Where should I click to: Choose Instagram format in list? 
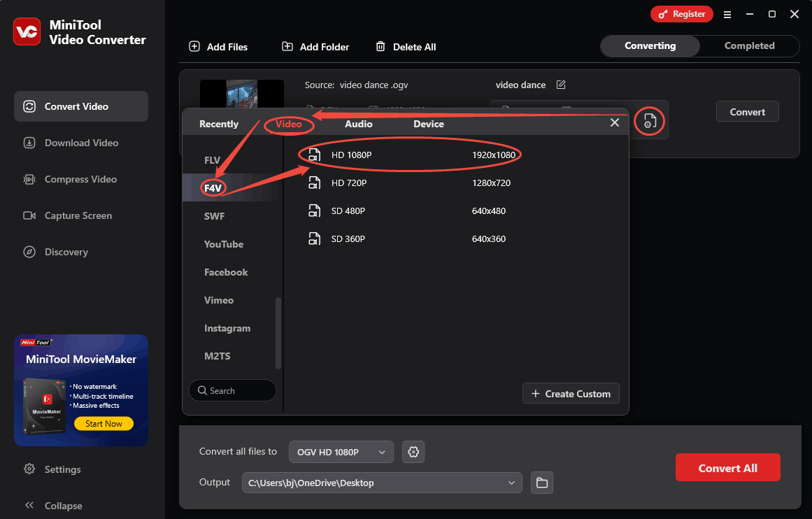(232, 328)
